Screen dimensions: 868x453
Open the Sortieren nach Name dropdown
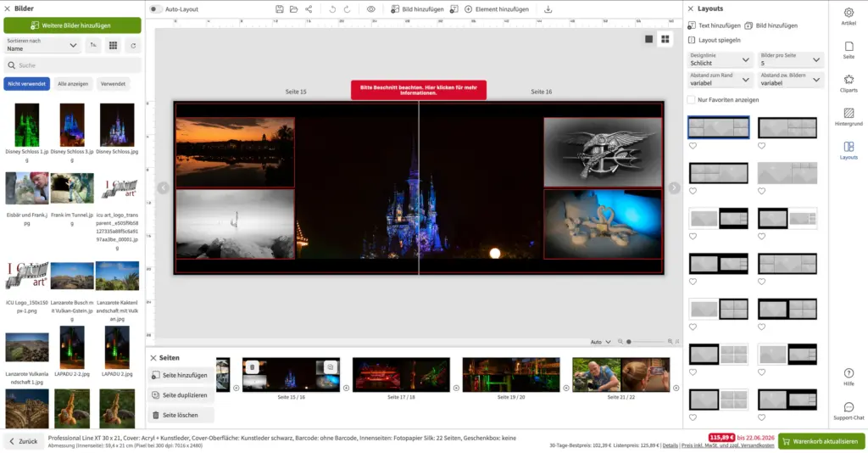point(42,45)
